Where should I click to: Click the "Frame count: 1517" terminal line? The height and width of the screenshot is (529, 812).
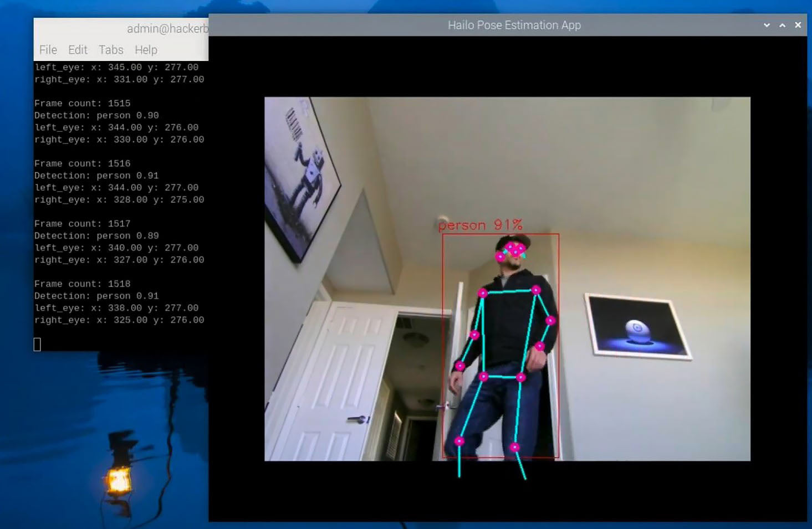point(83,224)
